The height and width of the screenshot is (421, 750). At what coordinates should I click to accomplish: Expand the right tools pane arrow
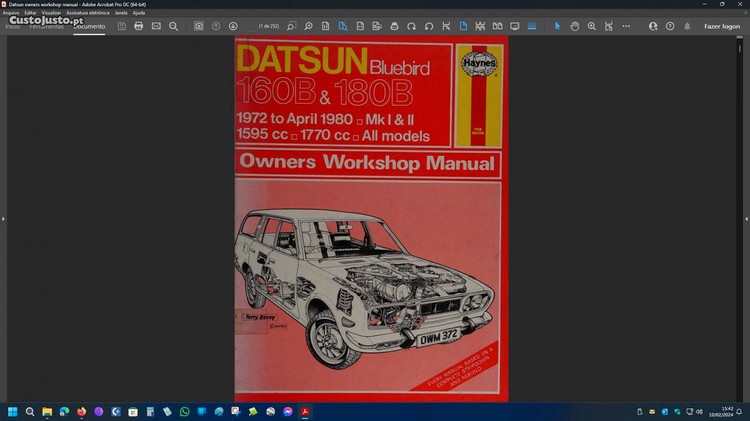pyautogui.click(x=745, y=218)
